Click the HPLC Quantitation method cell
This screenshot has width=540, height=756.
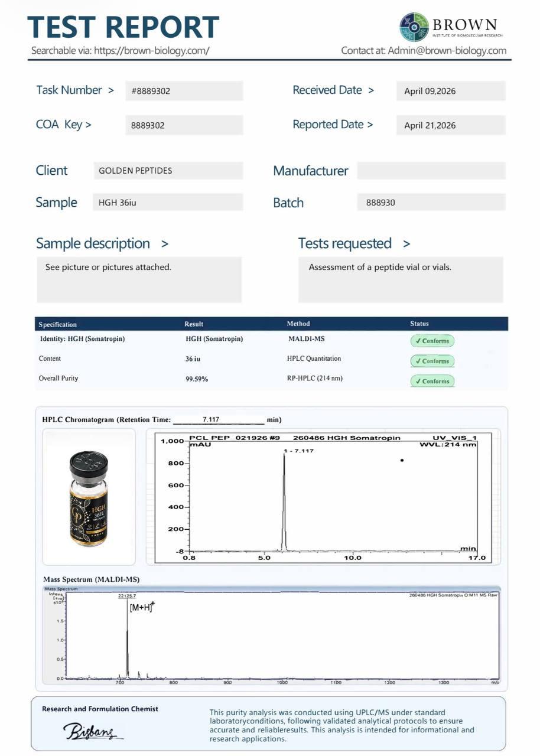[x=314, y=359]
